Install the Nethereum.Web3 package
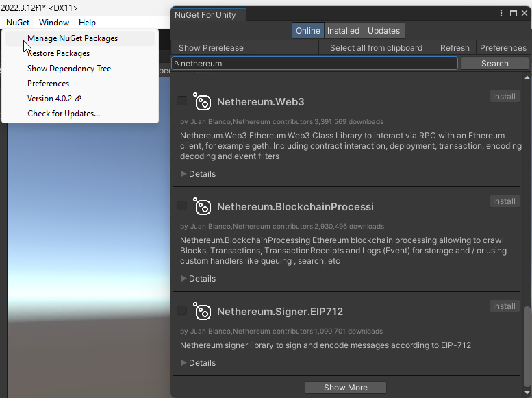532x398 pixels. (x=504, y=97)
